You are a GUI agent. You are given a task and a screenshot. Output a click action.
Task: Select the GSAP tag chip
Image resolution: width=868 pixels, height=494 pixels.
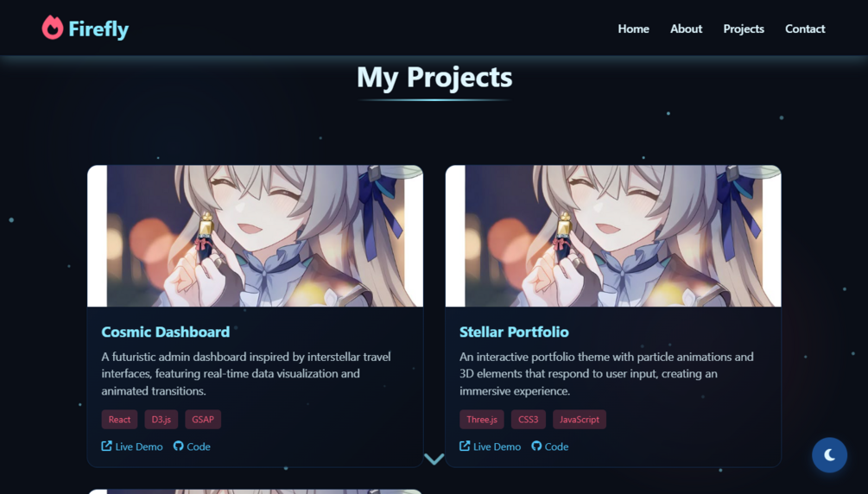(x=203, y=419)
